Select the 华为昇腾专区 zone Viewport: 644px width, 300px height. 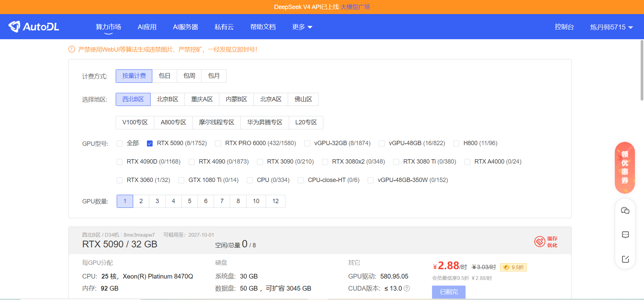pos(265,123)
